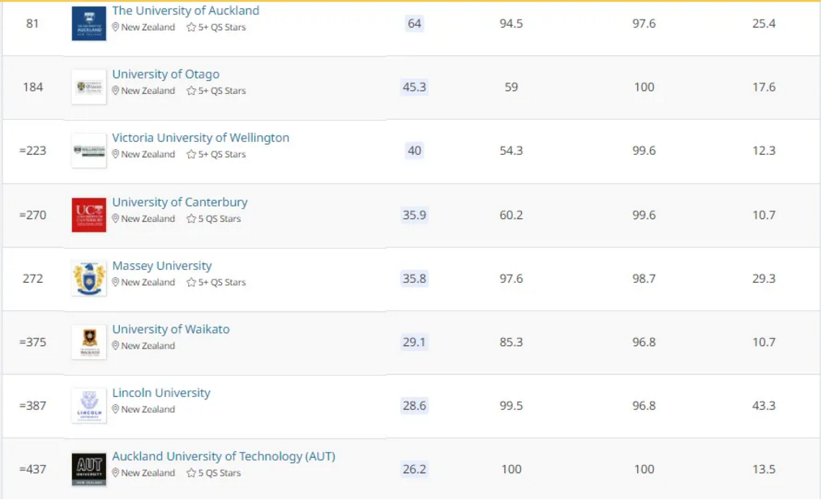Screen dimensions: 821x504
Task: Select overall score 64 for Auckland
Action: click(414, 23)
